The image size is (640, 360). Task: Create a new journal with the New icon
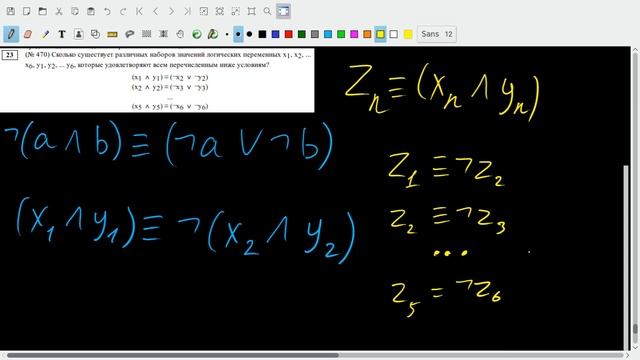pyautogui.click(x=27, y=11)
